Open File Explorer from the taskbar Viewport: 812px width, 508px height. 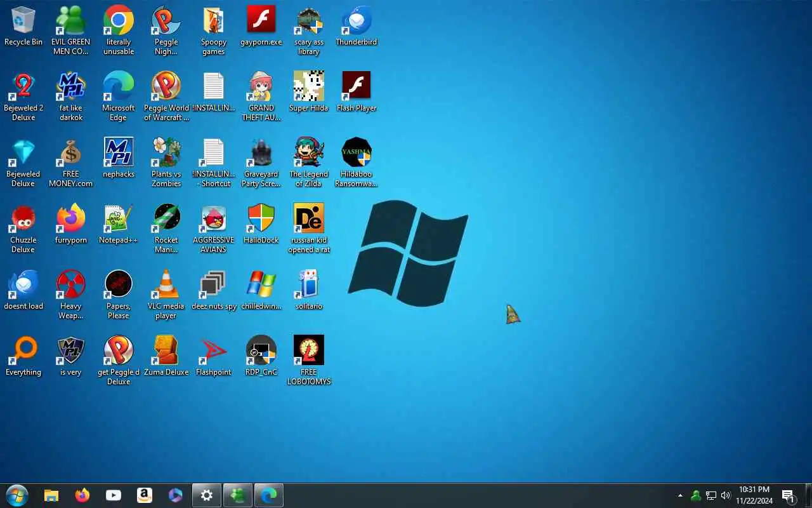[x=51, y=495]
